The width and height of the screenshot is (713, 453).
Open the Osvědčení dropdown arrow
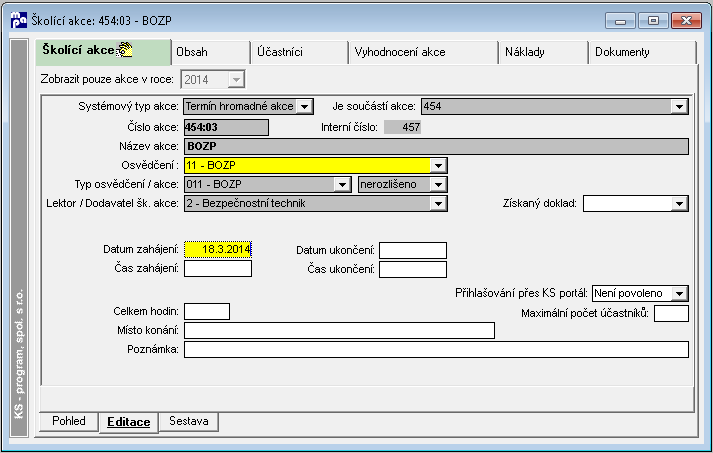coord(438,166)
